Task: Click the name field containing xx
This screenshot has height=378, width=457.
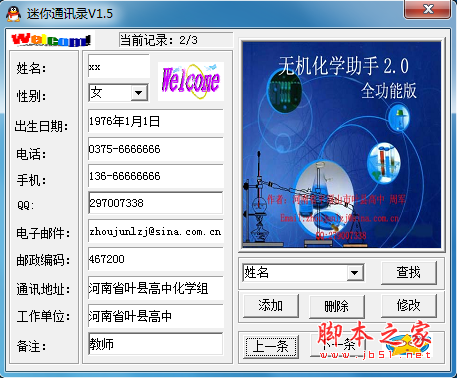Action: tap(119, 66)
